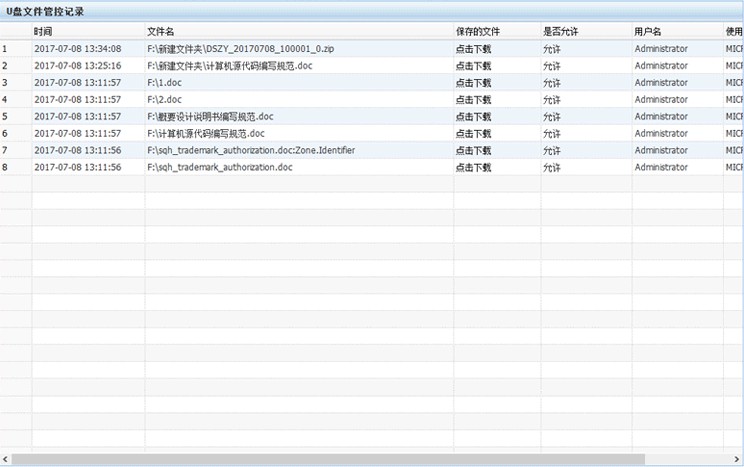Click the time cell in row 8
The height and width of the screenshot is (467, 744).
[77, 168]
